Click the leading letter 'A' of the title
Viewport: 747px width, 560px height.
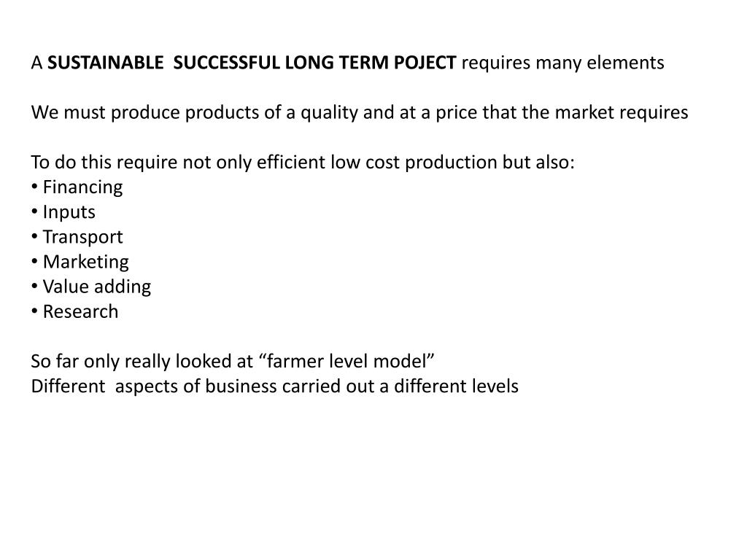(x=36, y=63)
